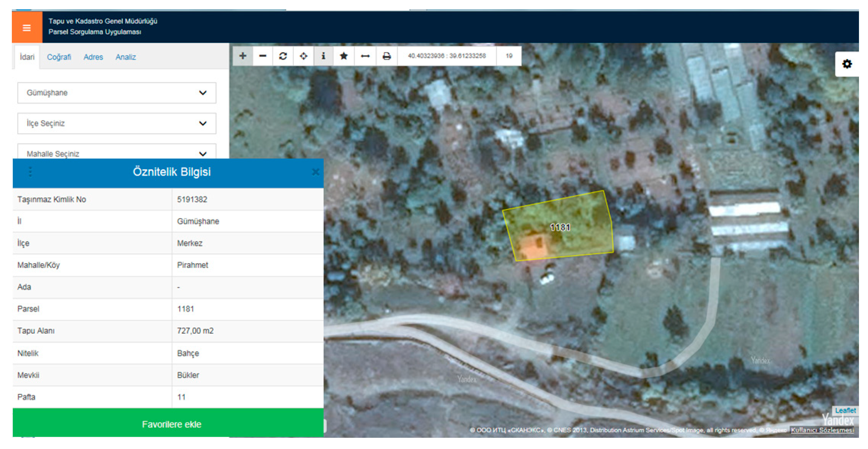Open the Analiz tab
This screenshot has height=449, width=868.
tap(125, 57)
